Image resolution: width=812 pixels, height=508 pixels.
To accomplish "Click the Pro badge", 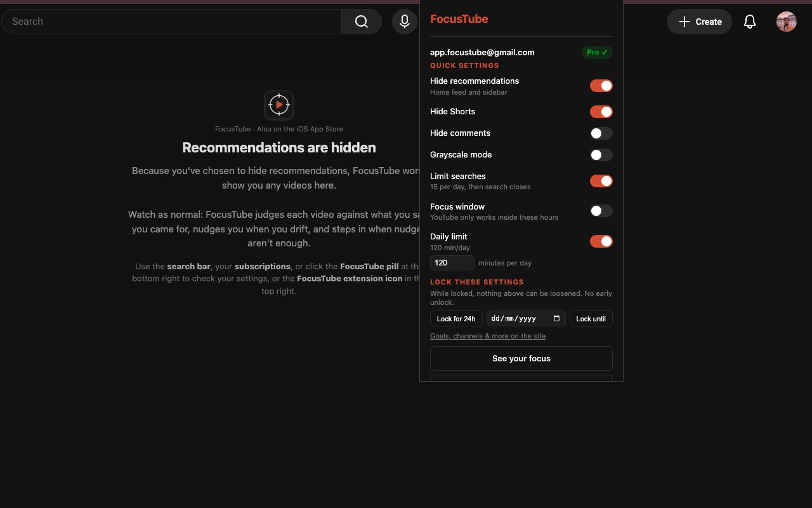I will (x=597, y=53).
